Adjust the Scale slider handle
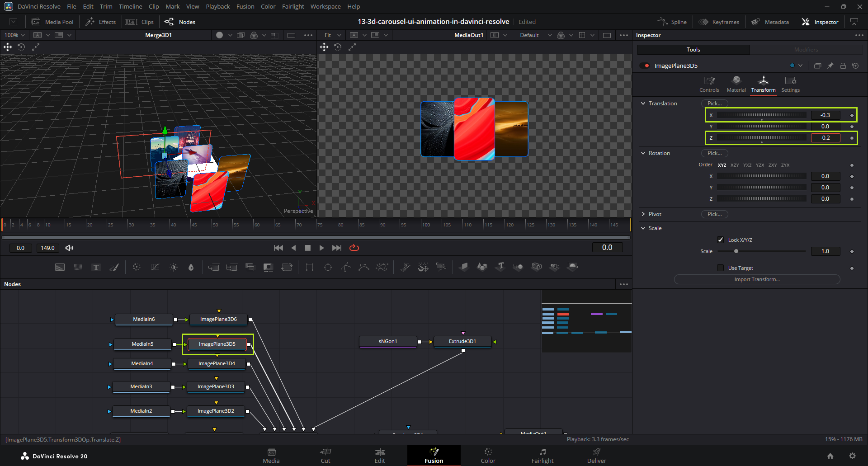Image resolution: width=868 pixels, height=466 pixels. (x=736, y=251)
